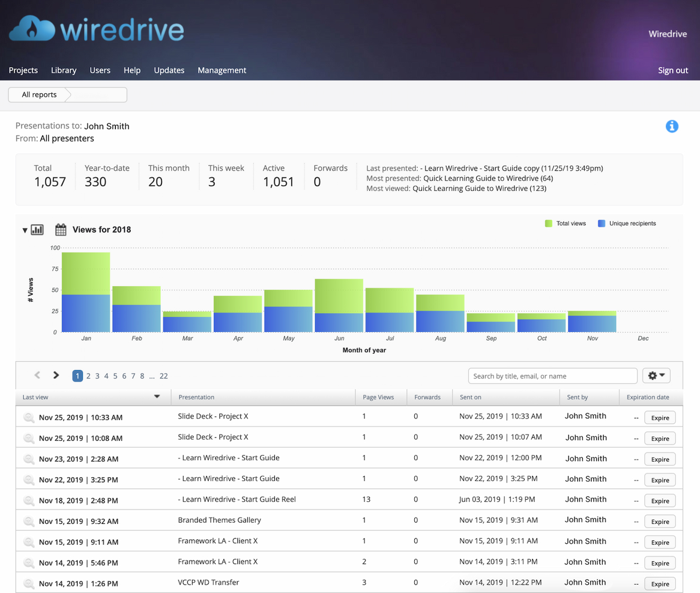Screen dimensions: 700x593
Task: Click the Wiredrive cloud logo
Action: click(96, 29)
